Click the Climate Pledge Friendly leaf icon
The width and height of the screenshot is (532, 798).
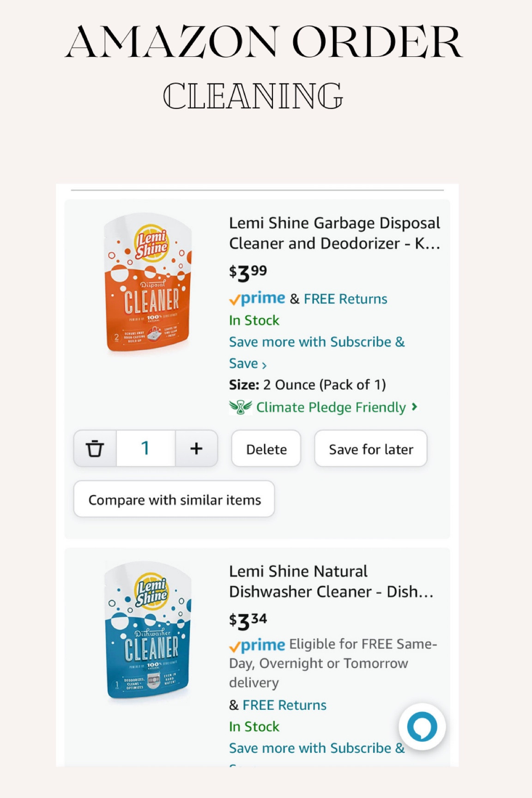point(241,407)
